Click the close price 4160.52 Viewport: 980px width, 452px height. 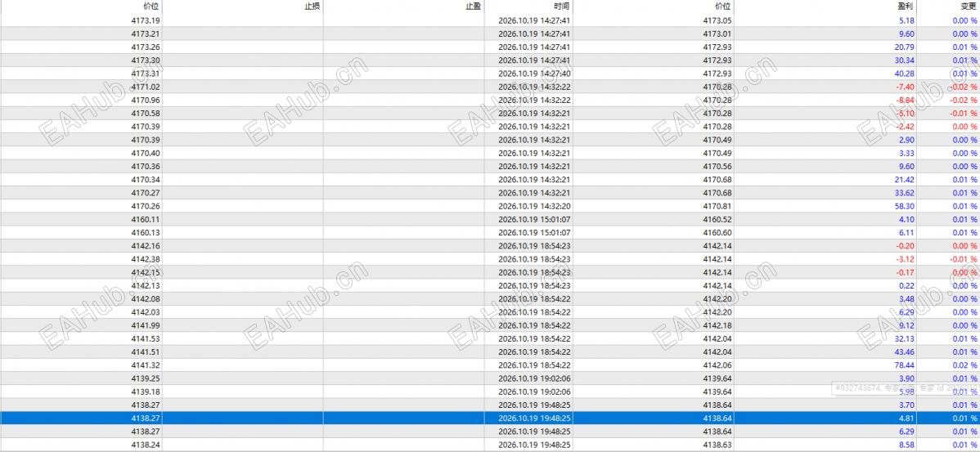pyautogui.click(x=717, y=219)
